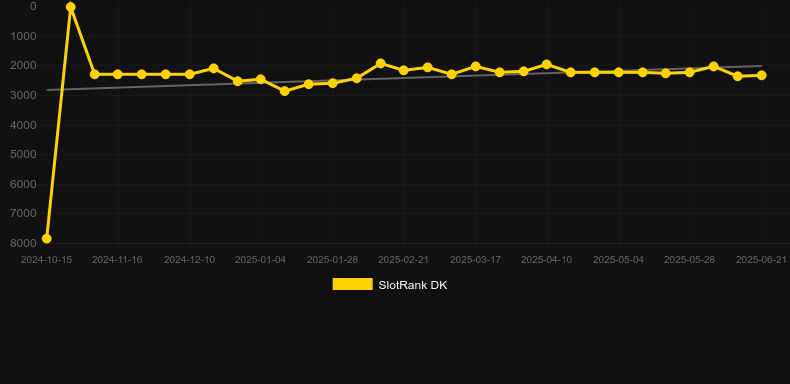Click the 2025-05-28 x-axis date label
The image size is (790, 384).
coord(690,260)
